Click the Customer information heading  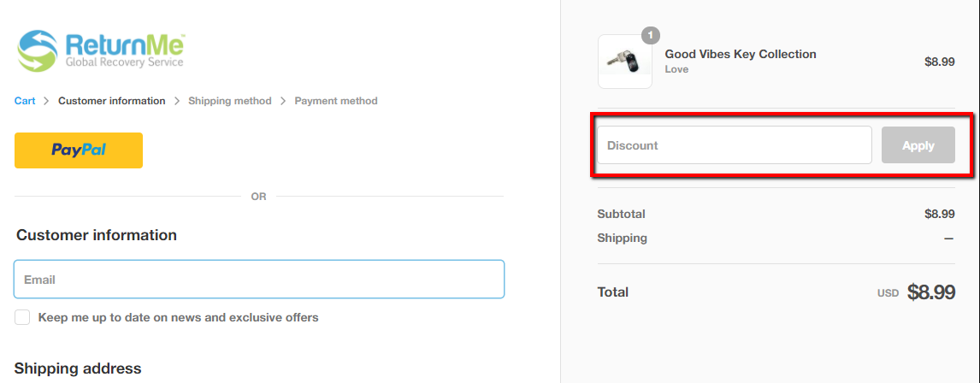click(97, 235)
